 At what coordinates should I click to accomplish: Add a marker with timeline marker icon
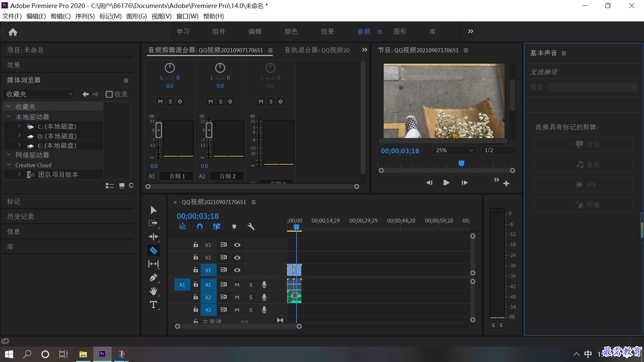[x=234, y=227]
